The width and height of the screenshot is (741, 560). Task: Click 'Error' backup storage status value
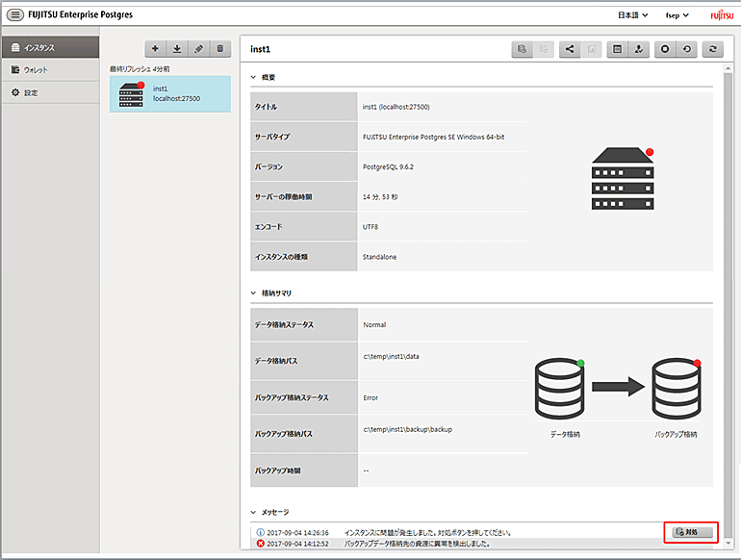pos(370,397)
